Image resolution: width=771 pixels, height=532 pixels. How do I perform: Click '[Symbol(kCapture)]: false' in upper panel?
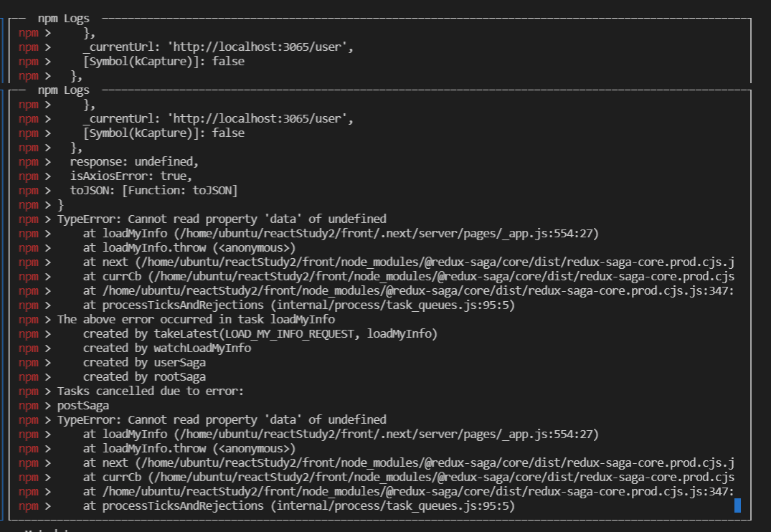[x=164, y=61]
